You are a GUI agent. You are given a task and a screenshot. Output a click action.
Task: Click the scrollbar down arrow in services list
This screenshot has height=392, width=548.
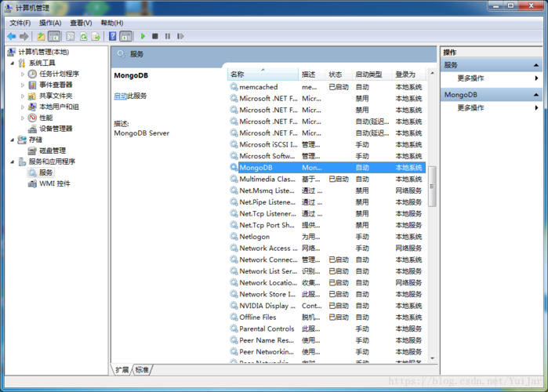click(x=432, y=358)
